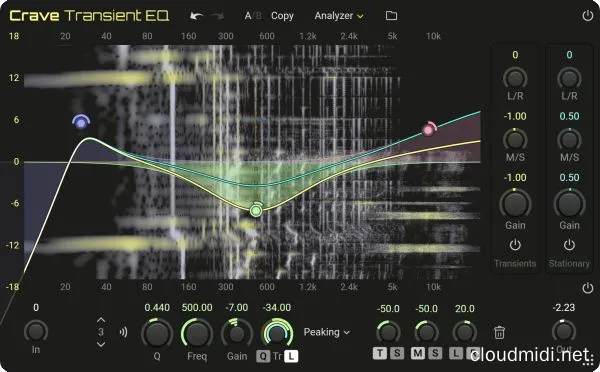This screenshot has height=372, width=600.
Task: Click the -7.00 gain value
Action: coord(237,307)
